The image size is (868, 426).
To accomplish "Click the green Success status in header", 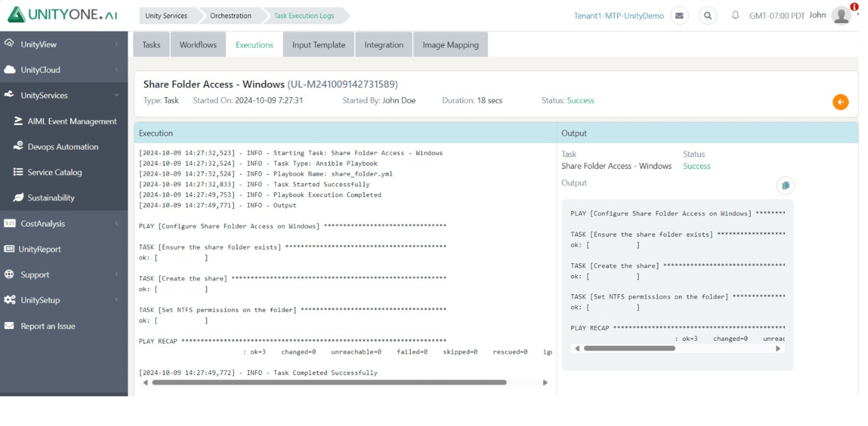I will [x=580, y=100].
